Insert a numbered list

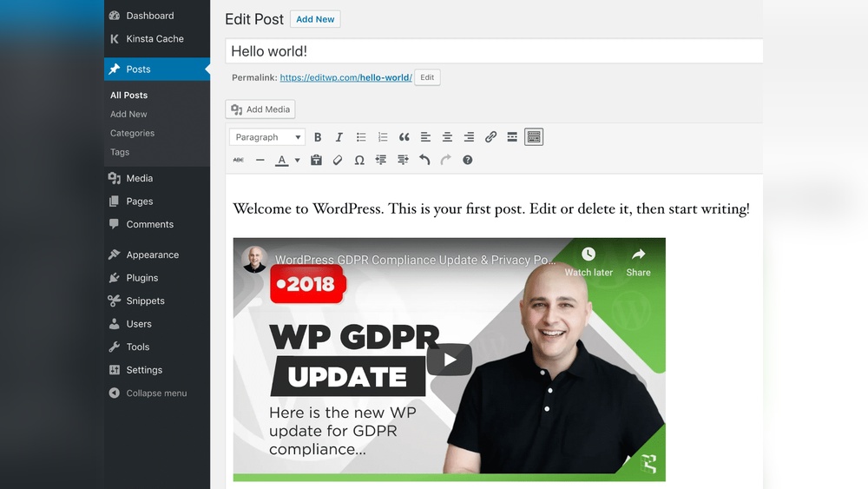(x=383, y=136)
